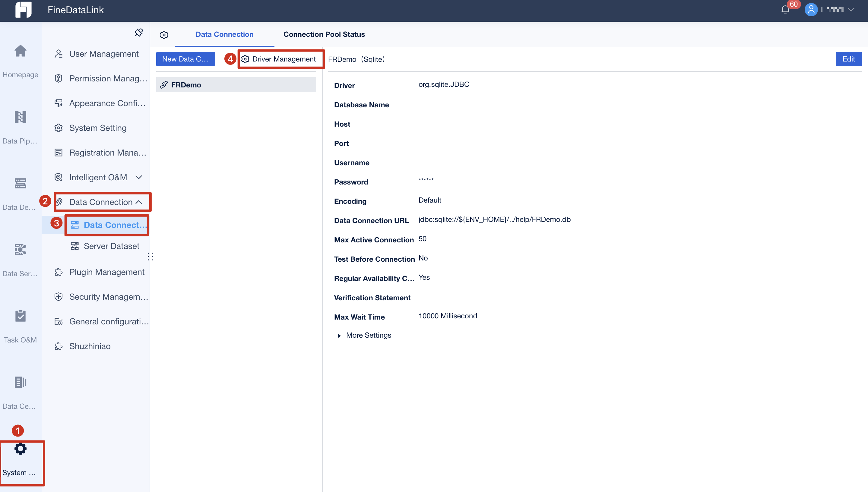Select the FRDemo connection in the list

pos(187,84)
